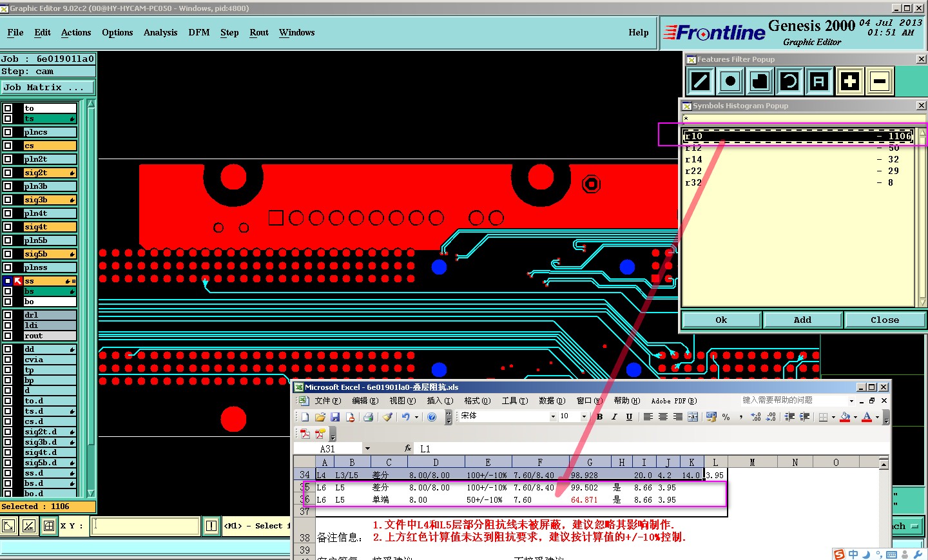Toggle Italic in Excel toolbar
This screenshot has height=560, width=928.
click(x=614, y=417)
